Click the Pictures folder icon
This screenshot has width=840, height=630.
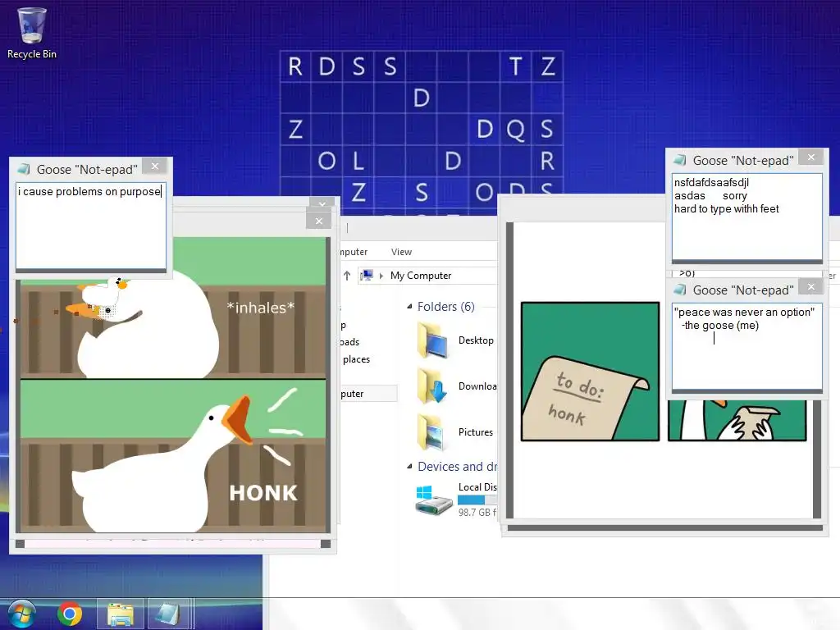431,431
